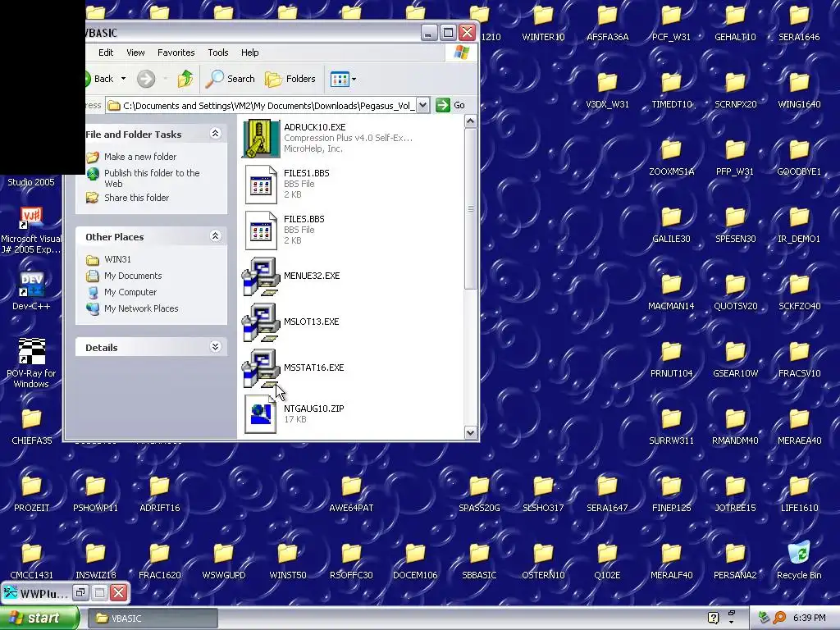Select the NTGAUG10.ZIP archive icon
The width and height of the screenshot is (840, 630).
tap(261, 414)
